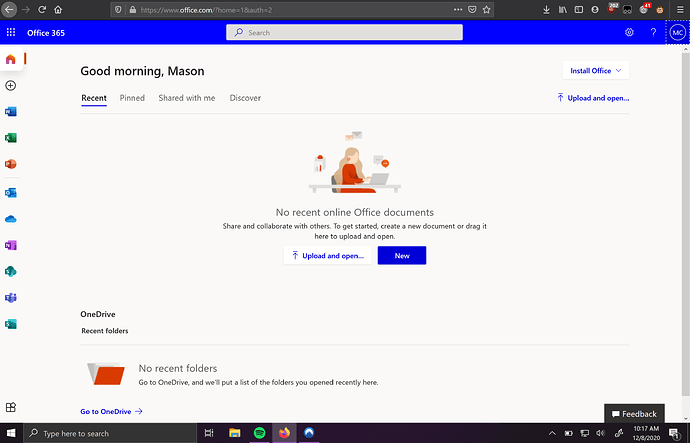This screenshot has width=690, height=443.
Task: Select the Home icon in sidebar
Action: 11,59
